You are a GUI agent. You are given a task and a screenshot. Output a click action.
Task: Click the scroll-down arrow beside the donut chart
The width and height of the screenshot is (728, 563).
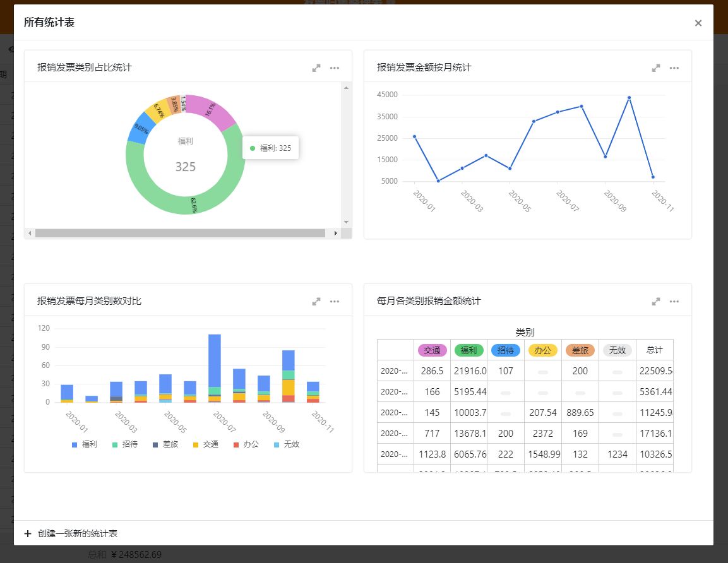(346, 222)
